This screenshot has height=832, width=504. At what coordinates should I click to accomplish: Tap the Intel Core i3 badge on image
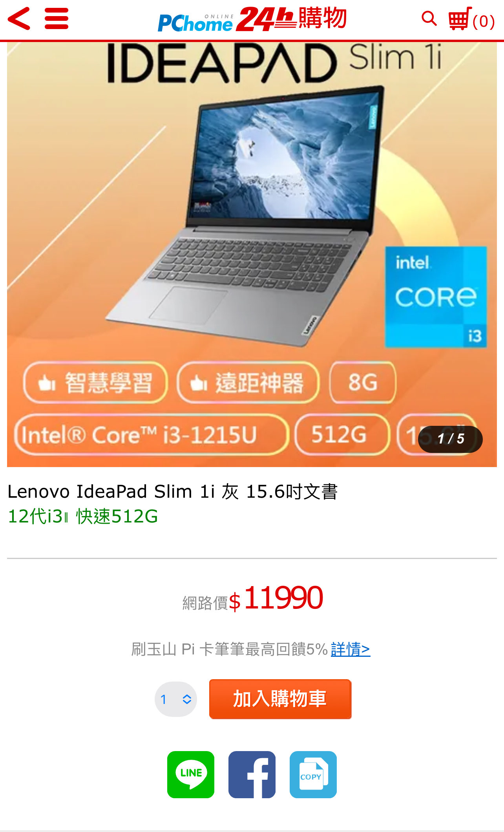(436, 297)
